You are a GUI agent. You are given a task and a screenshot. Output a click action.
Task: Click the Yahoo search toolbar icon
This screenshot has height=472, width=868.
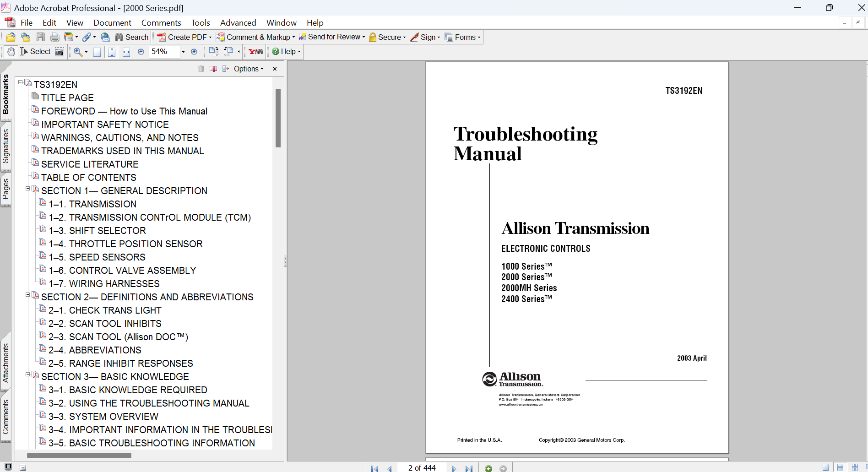coord(256,51)
